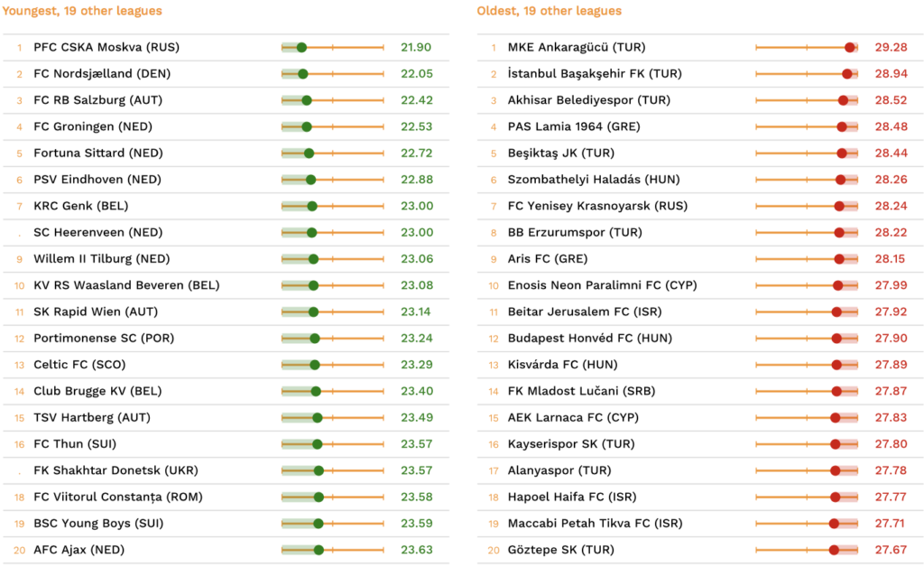Click Portimonense SC (POR) team name
924x567 pixels.
[104, 339]
